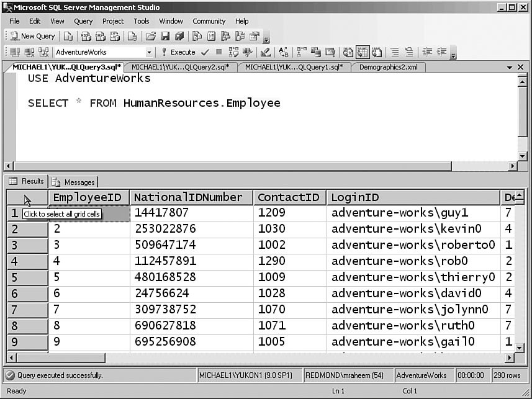Open the Project menu
Viewport: 532px width, 399px height.
point(113,21)
